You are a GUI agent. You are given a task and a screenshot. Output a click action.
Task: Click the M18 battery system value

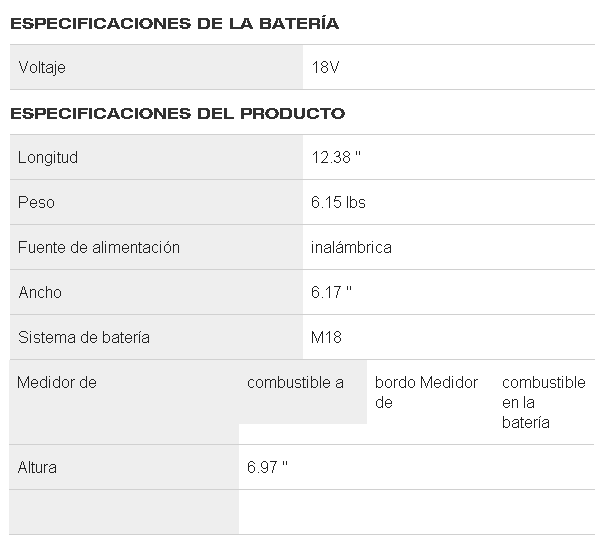click(327, 337)
